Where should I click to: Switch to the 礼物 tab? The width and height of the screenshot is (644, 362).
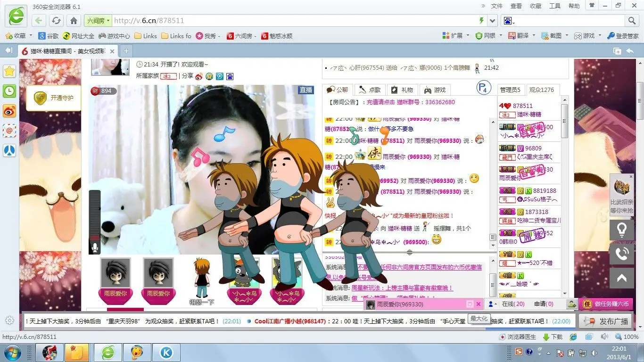(402, 90)
